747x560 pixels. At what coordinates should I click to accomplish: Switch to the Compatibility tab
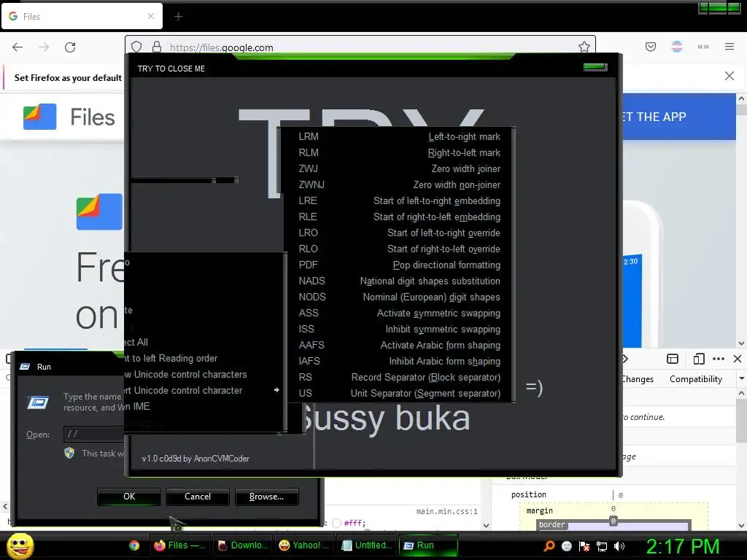click(695, 379)
